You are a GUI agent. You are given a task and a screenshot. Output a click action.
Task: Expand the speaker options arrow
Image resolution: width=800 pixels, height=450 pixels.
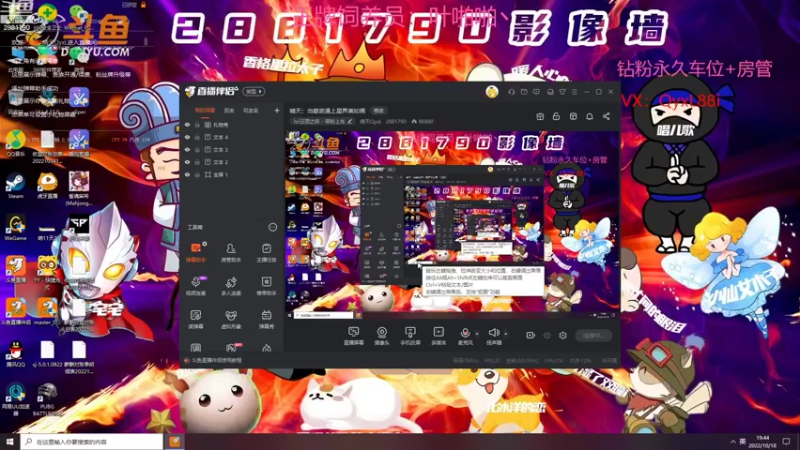tap(506, 334)
